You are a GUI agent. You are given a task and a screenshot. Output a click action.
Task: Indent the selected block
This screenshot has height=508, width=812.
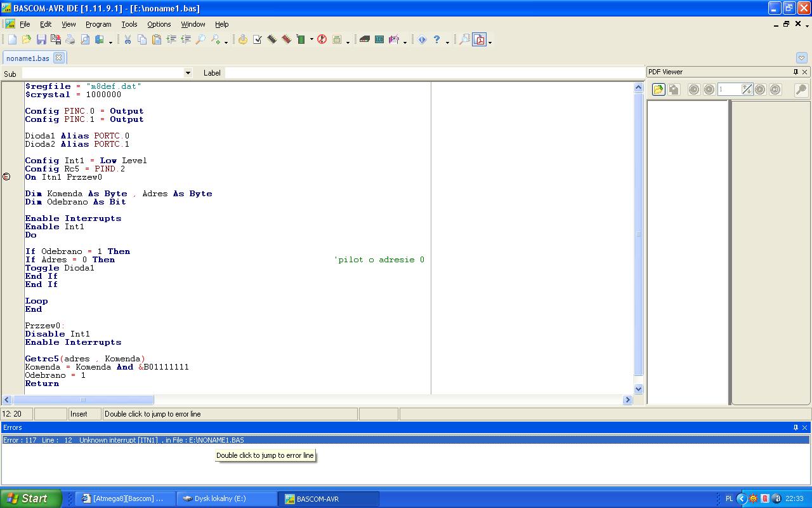click(171, 39)
